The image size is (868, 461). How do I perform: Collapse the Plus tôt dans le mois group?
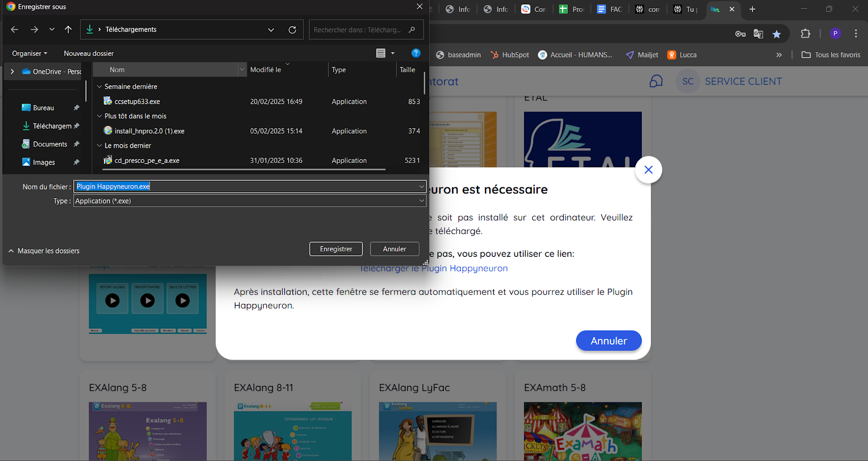coord(99,116)
